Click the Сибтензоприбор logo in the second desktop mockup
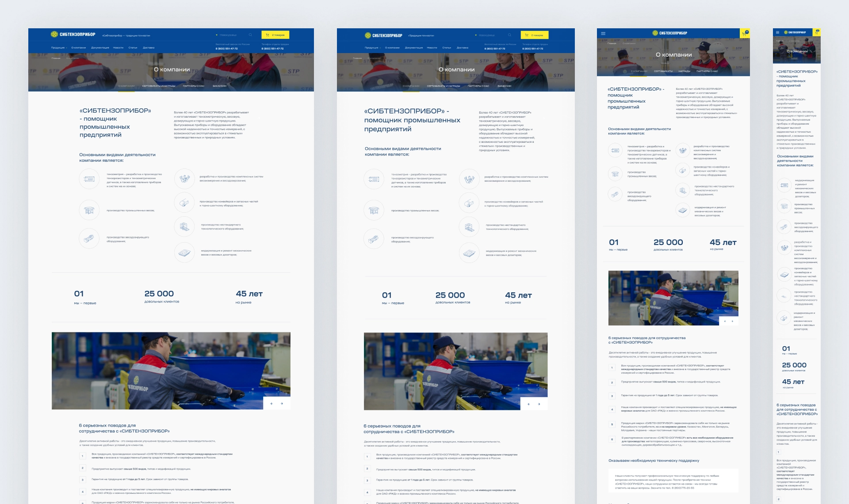Image resolution: width=849 pixels, height=504 pixels. 383,35
